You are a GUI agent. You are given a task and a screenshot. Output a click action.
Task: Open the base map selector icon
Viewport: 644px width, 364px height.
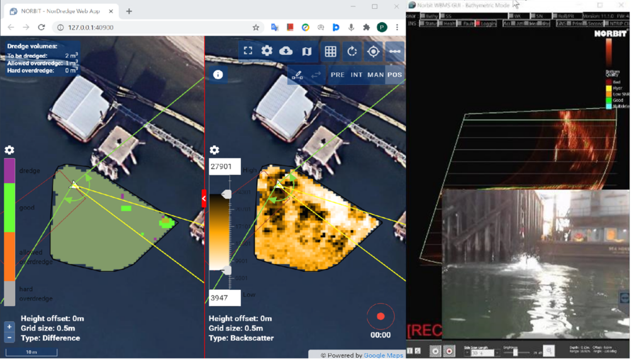308,51
